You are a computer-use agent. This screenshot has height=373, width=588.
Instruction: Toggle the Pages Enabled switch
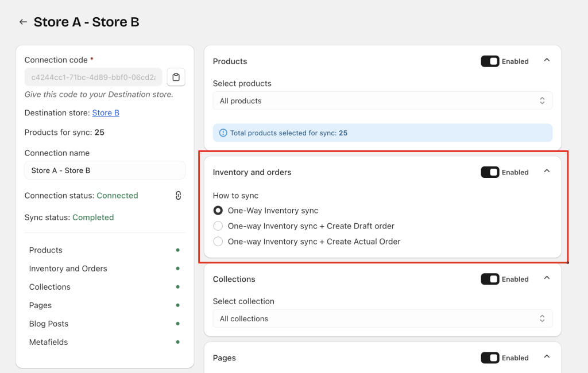490,358
